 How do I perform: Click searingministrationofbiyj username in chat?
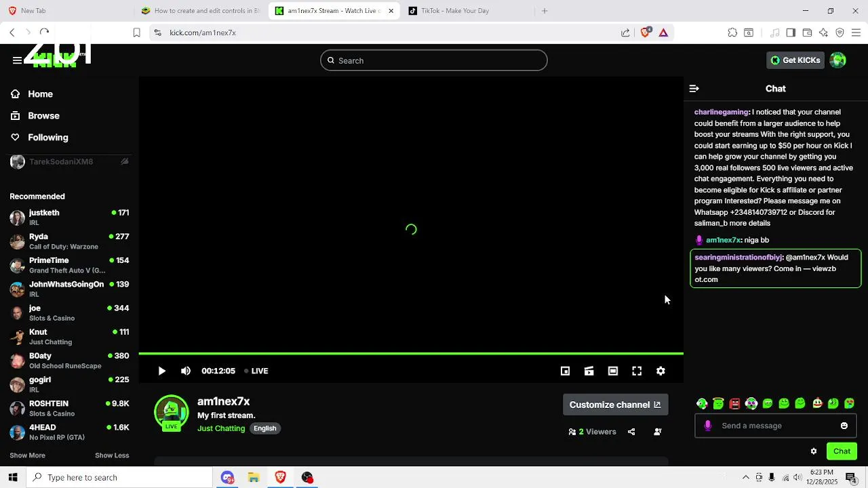pyautogui.click(x=738, y=258)
